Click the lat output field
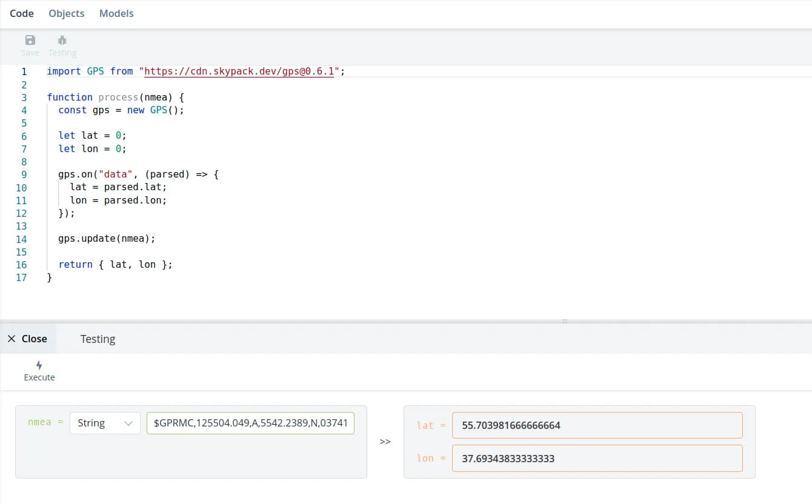Image resolution: width=812 pixels, height=504 pixels. click(x=596, y=425)
